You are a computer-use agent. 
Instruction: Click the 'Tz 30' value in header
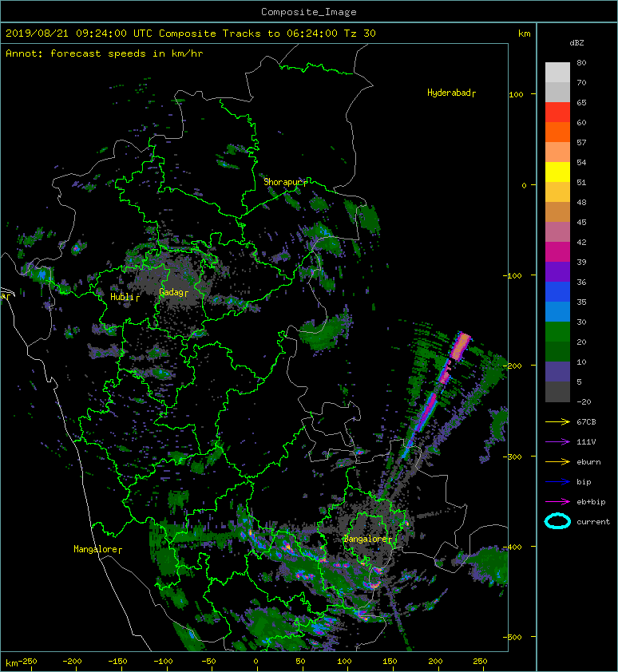360,34
